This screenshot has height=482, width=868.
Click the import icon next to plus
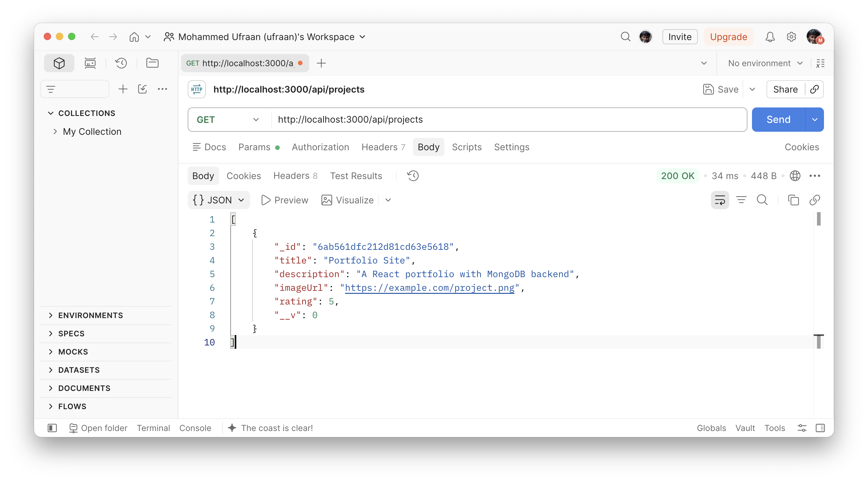click(142, 89)
